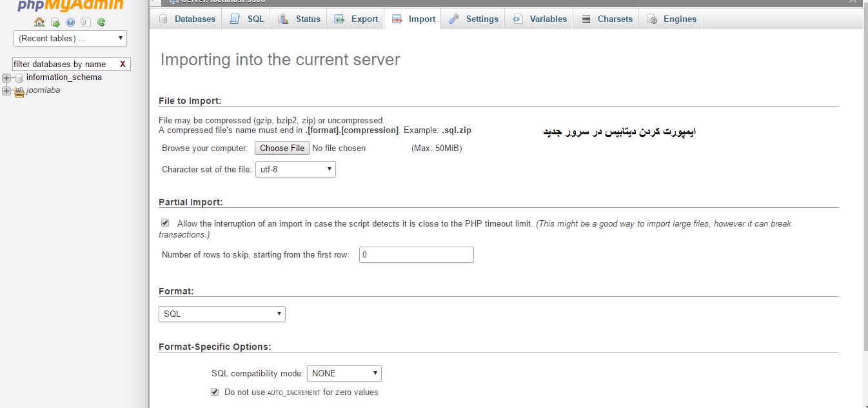Image resolution: width=868 pixels, height=408 pixels.
Task: Click the Export tab icon
Action: point(340,19)
